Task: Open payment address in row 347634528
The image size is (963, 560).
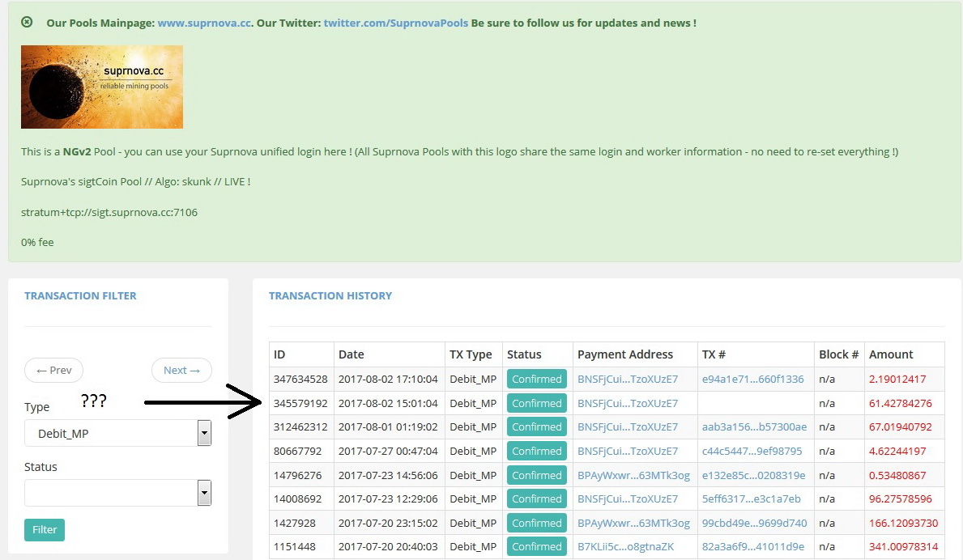Action: pos(628,379)
